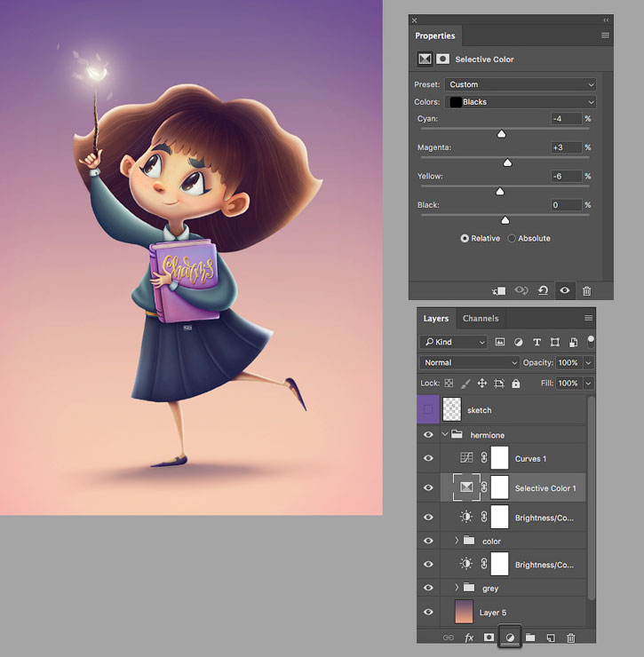Click the layer mask icon in Properties
644x657 pixels.
pyautogui.click(x=442, y=59)
